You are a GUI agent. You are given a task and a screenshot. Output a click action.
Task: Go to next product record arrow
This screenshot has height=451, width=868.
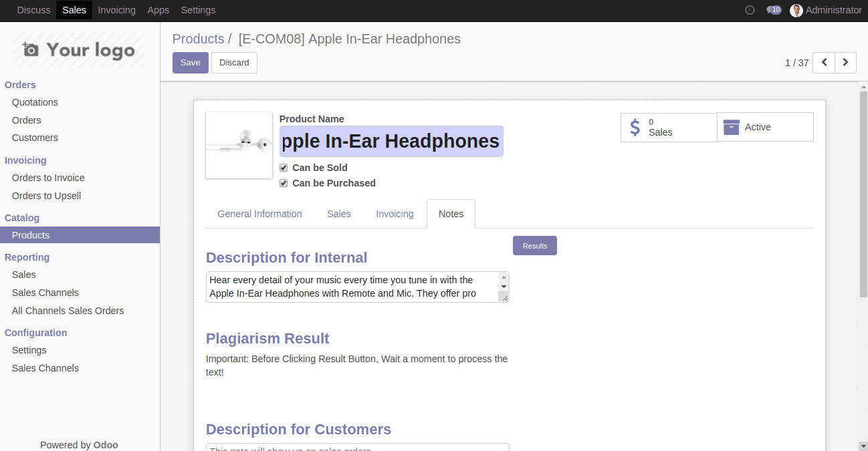pyautogui.click(x=846, y=62)
